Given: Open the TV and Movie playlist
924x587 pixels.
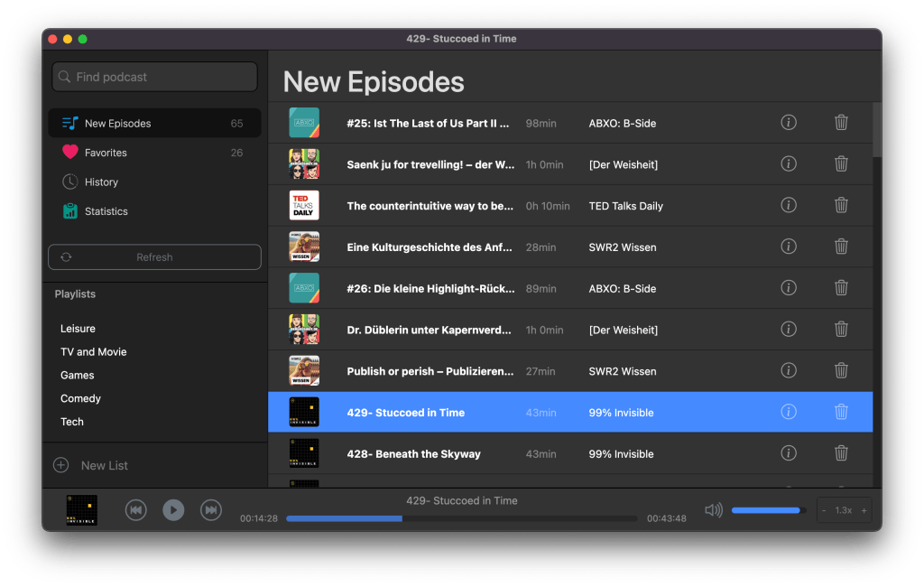Looking at the screenshot, I should pos(93,352).
